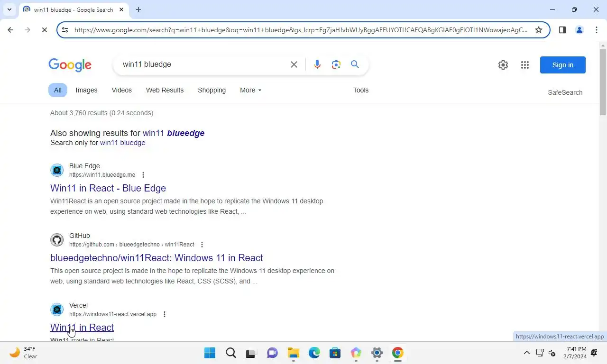Click the Vercel site favicon
The width and height of the screenshot is (607, 364).
pyautogui.click(x=57, y=309)
